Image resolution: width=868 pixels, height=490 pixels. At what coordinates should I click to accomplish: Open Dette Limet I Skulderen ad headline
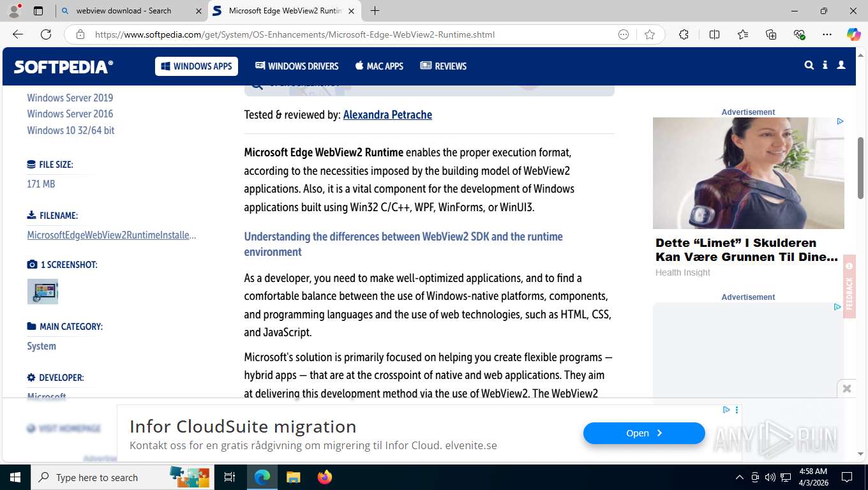point(747,249)
